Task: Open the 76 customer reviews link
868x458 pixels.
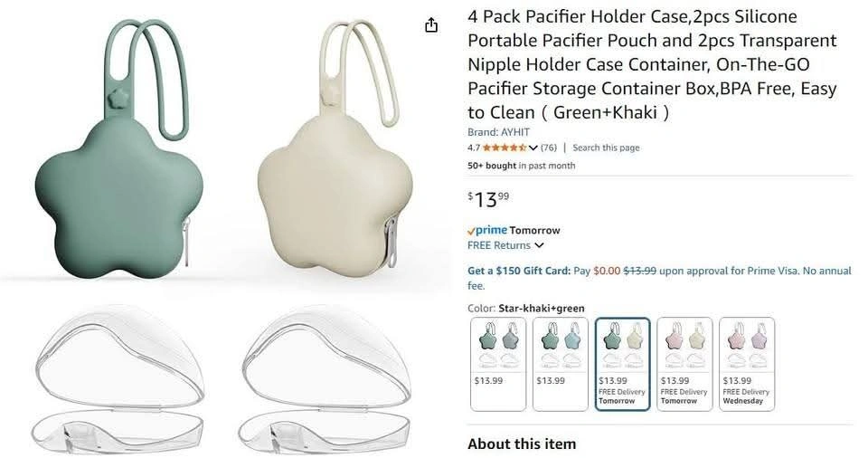Action: point(548,148)
